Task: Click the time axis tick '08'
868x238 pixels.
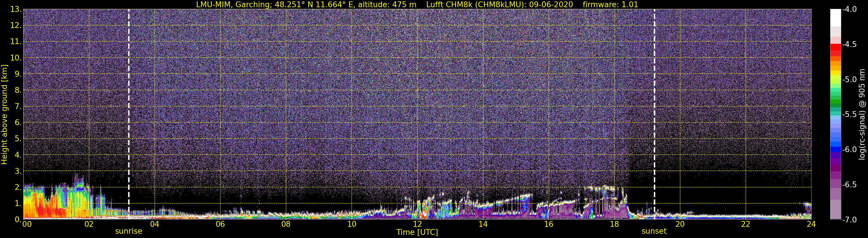Action: click(286, 224)
